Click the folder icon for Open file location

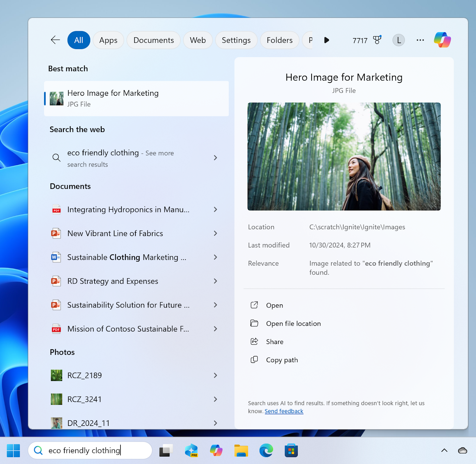point(254,323)
